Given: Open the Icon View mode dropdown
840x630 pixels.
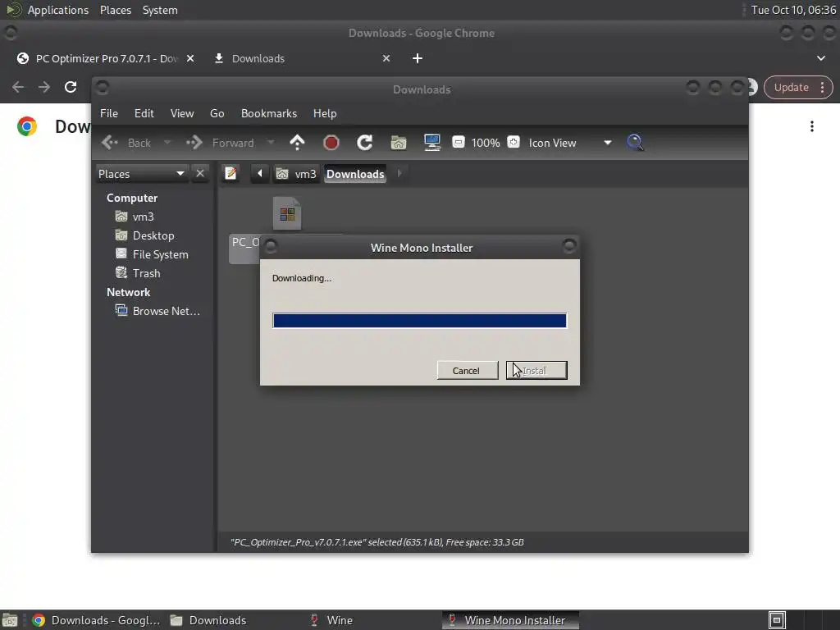Looking at the screenshot, I should click(570, 143).
